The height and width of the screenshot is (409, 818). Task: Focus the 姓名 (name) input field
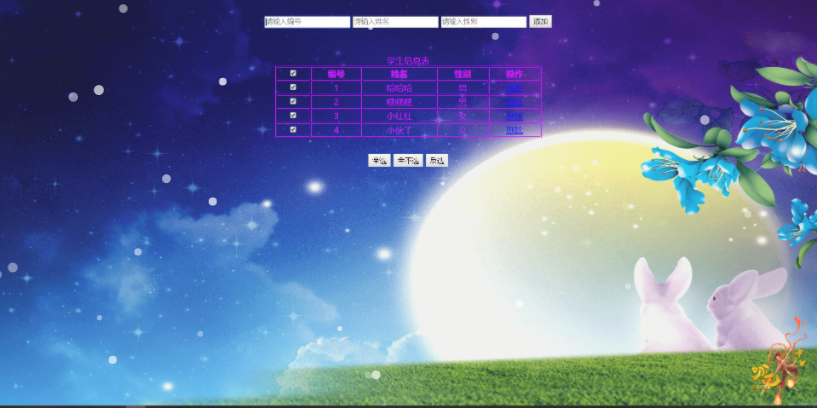click(x=394, y=22)
